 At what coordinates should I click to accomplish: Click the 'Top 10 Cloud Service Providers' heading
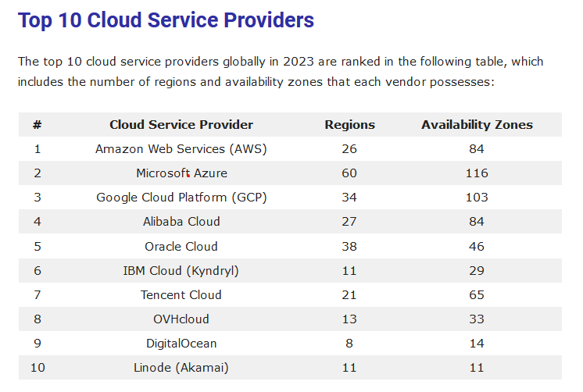(166, 20)
